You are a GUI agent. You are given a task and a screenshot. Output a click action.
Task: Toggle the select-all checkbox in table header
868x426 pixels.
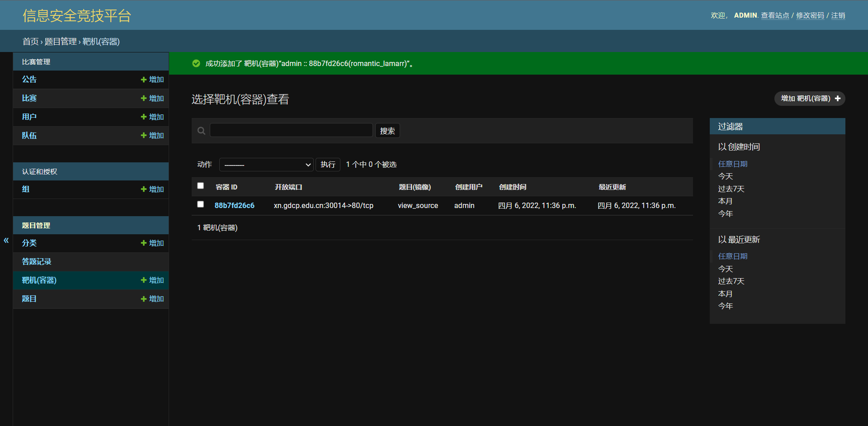(x=201, y=186)
